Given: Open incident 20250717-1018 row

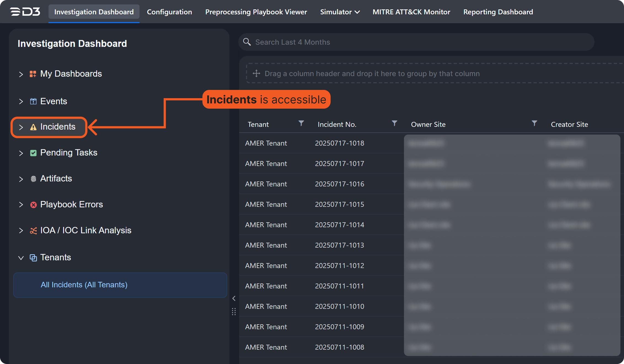Looking at the screenshot, I should pyautogui.click(x=339, y=143).
